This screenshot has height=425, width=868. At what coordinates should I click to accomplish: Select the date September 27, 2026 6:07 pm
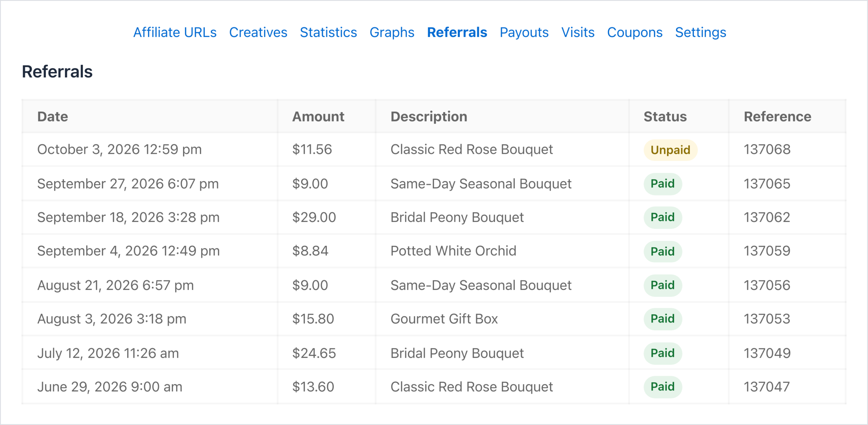[128, 184]
